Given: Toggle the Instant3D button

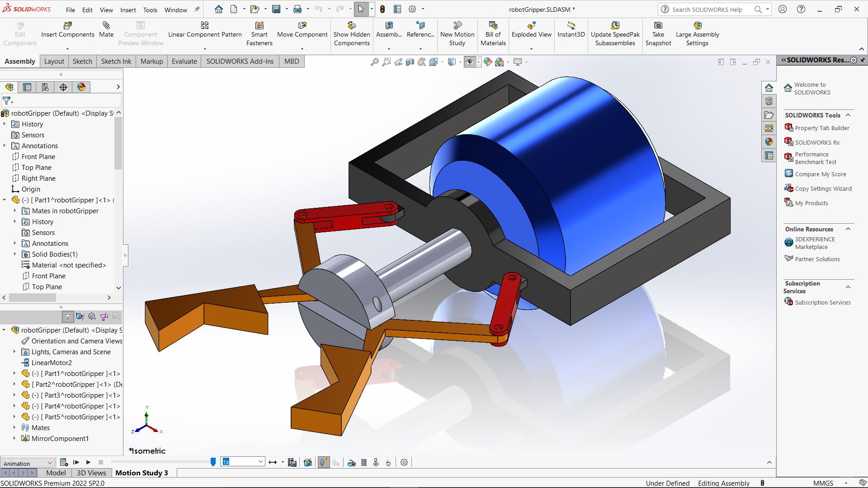Looking at the screenshot, I should (571, 30).
